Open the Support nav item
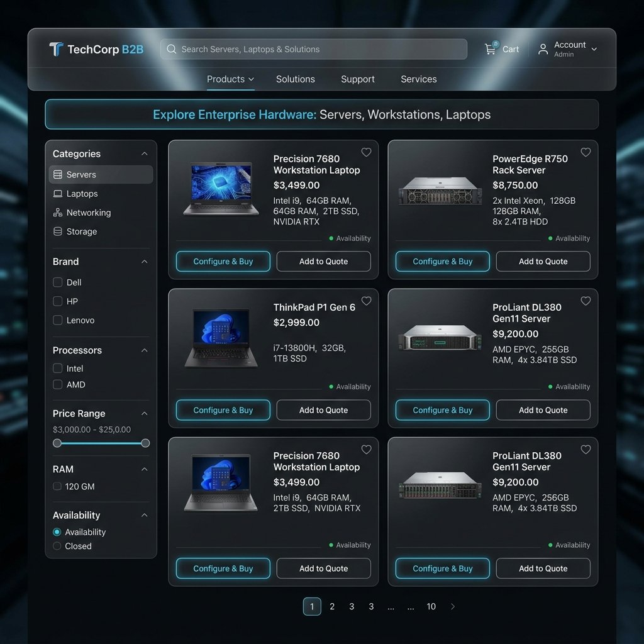This screenshot has height=644, width=644. click(358, 79)
